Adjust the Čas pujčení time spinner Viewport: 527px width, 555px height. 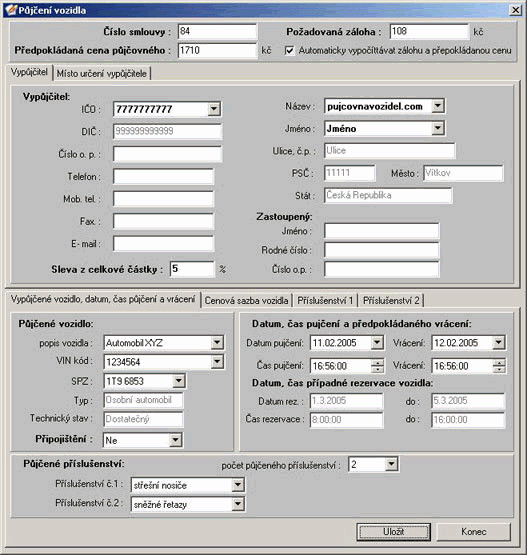377,366
